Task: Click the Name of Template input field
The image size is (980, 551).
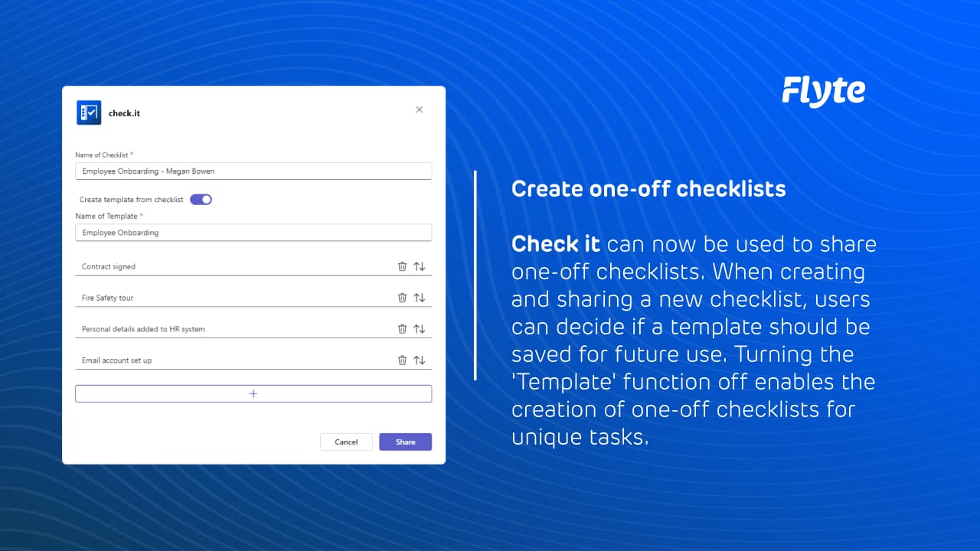Action: click(x=253, y=232)
